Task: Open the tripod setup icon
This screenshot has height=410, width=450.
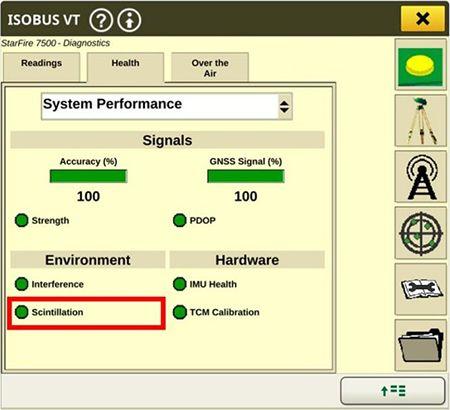Action: coord(420,120)
